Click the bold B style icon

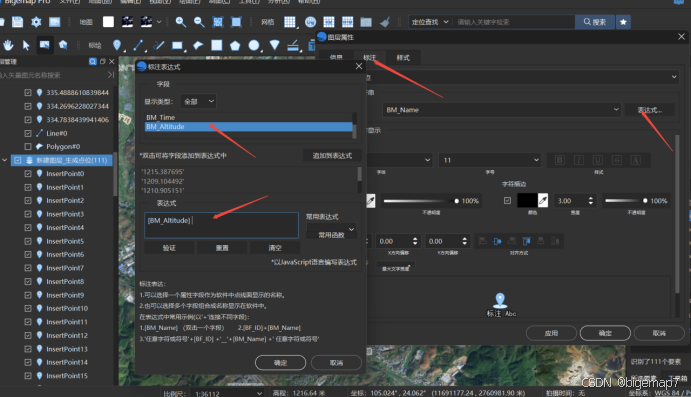pyautogui.click(x=560, y=160)
